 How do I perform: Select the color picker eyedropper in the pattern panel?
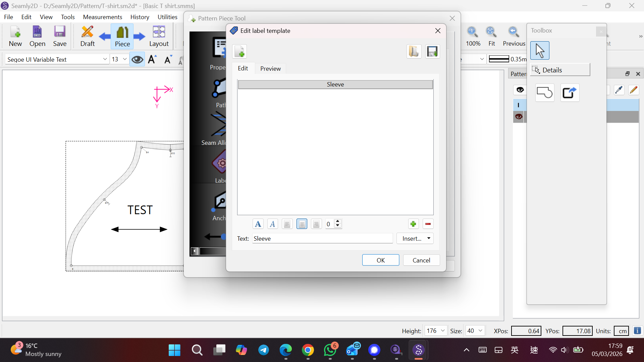[619, 90]
